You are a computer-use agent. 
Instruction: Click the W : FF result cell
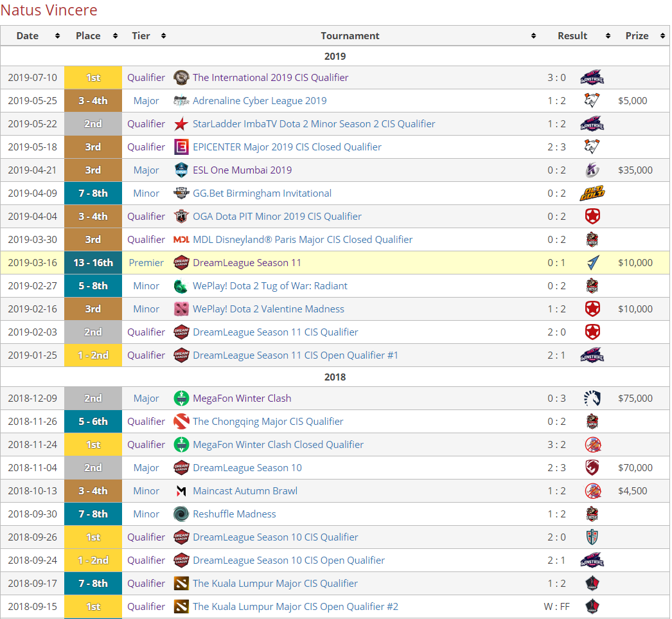[557, 607]
